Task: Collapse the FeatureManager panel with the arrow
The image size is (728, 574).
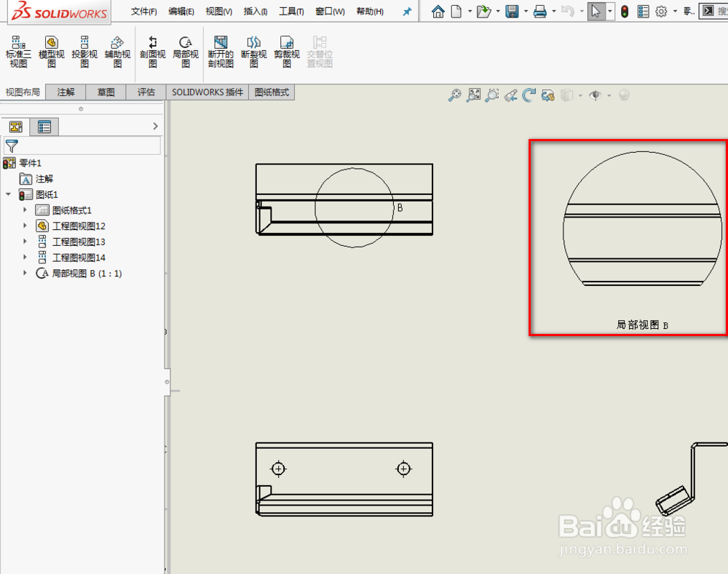Action: click(x=155, y=126)
